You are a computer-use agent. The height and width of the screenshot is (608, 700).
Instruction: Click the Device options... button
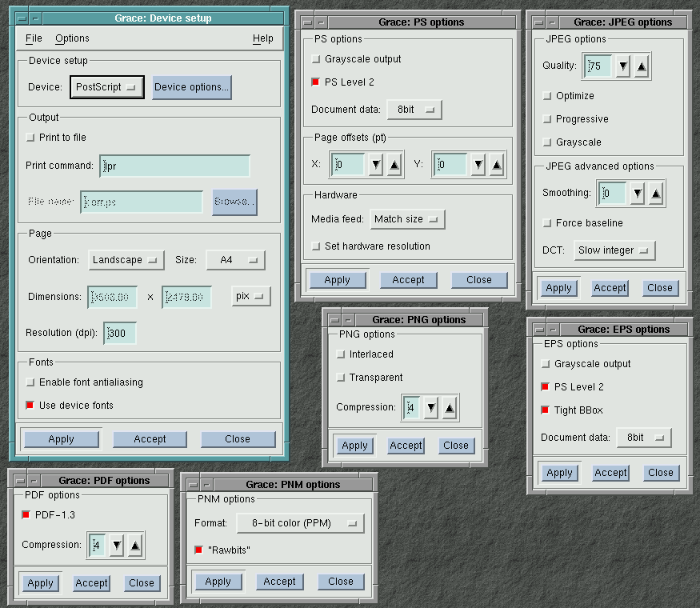click(192, 87)
